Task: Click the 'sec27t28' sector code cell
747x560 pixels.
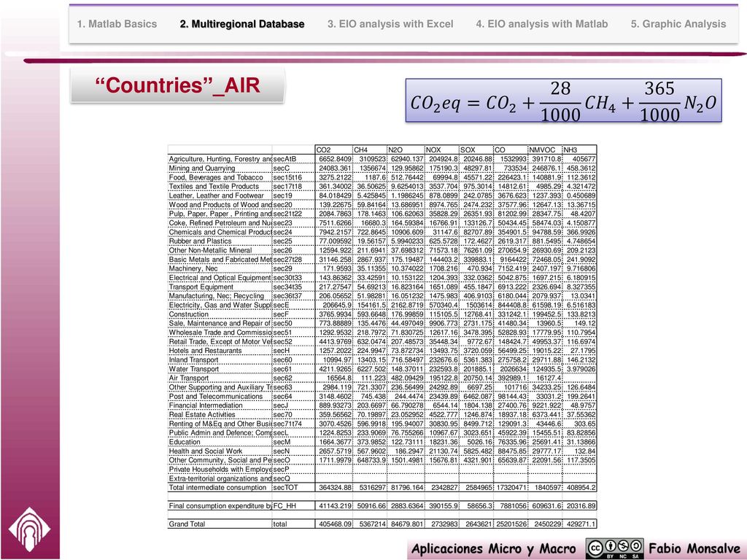Action: 293,260
